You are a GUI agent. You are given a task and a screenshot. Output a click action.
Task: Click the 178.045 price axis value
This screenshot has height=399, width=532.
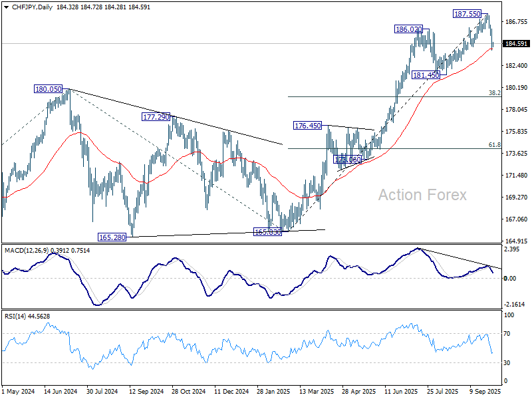point(517,110)
